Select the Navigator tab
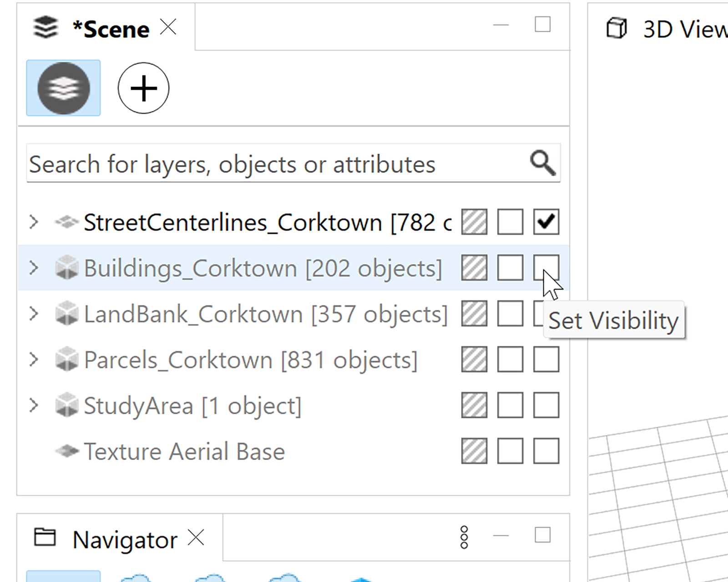 [x=125, y=538]
